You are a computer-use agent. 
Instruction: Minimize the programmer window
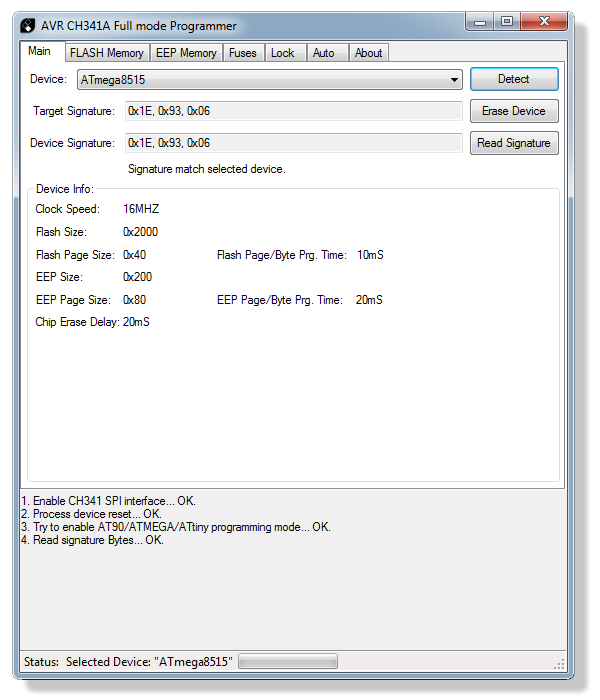pyautogui.click(x=480, y=22)
